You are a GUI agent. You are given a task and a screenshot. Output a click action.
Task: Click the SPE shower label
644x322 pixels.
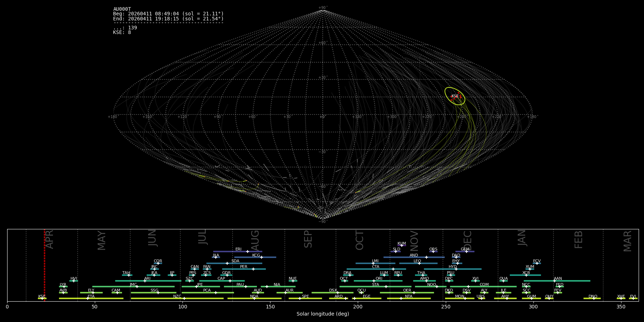point(305,297)
